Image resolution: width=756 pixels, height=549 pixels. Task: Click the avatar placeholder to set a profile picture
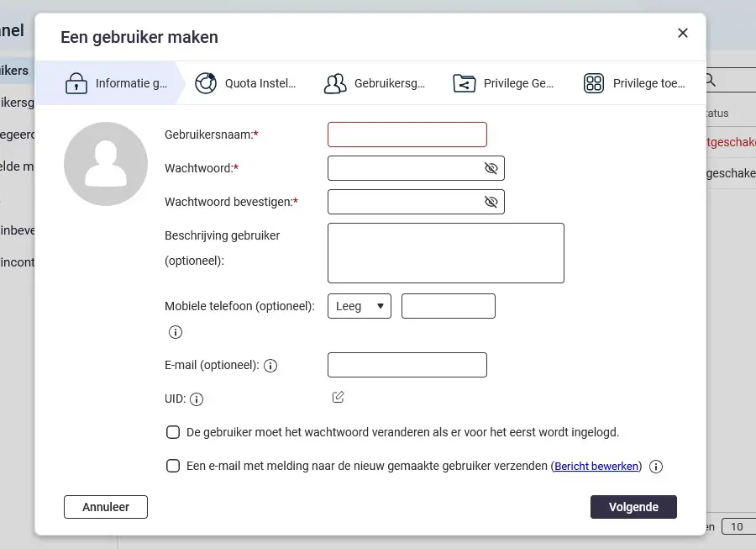tap(106, 164)
